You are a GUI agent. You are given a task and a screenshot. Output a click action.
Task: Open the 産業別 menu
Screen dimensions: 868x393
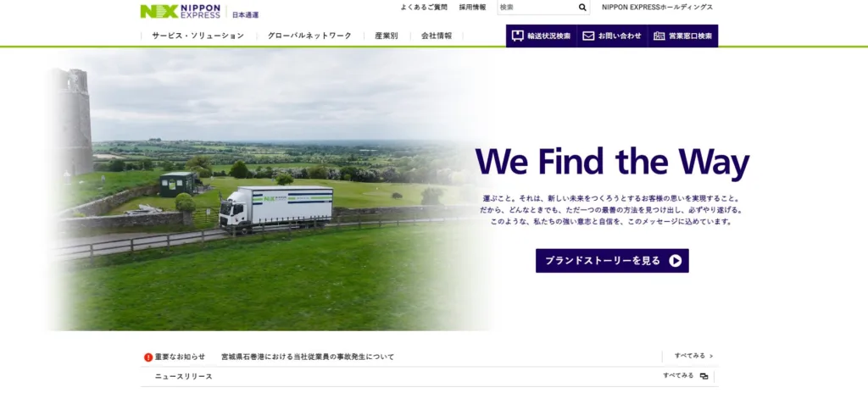point(386,36)
